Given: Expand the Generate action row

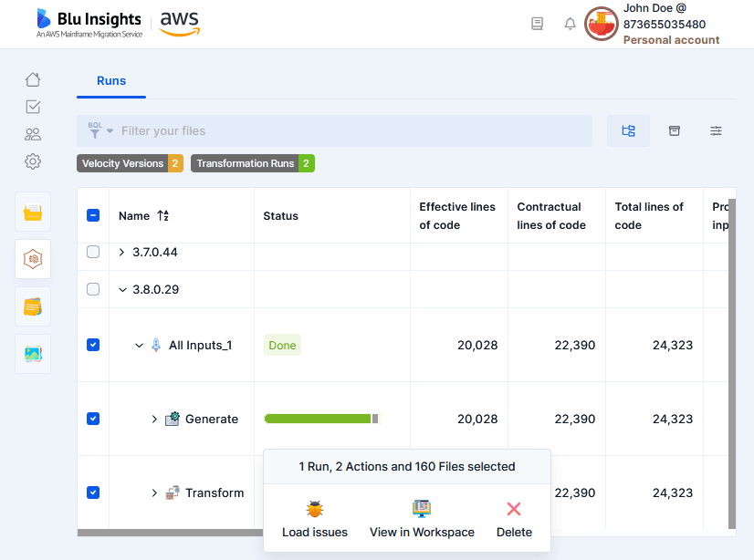Looking at the screenshot, I should pos(154,420).
